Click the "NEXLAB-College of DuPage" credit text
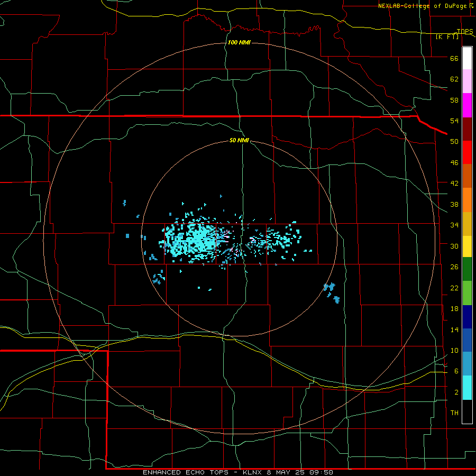 pyautogui.click(x=422, y=6)
